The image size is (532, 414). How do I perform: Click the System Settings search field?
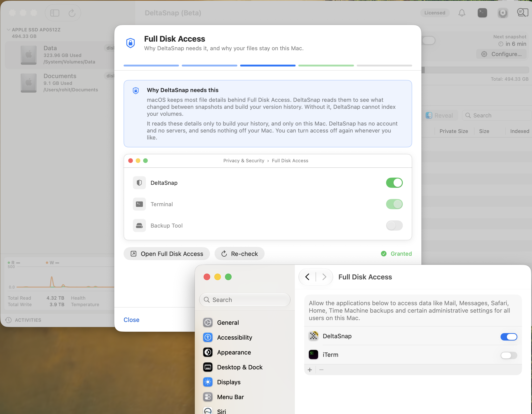tap(245, 300)
